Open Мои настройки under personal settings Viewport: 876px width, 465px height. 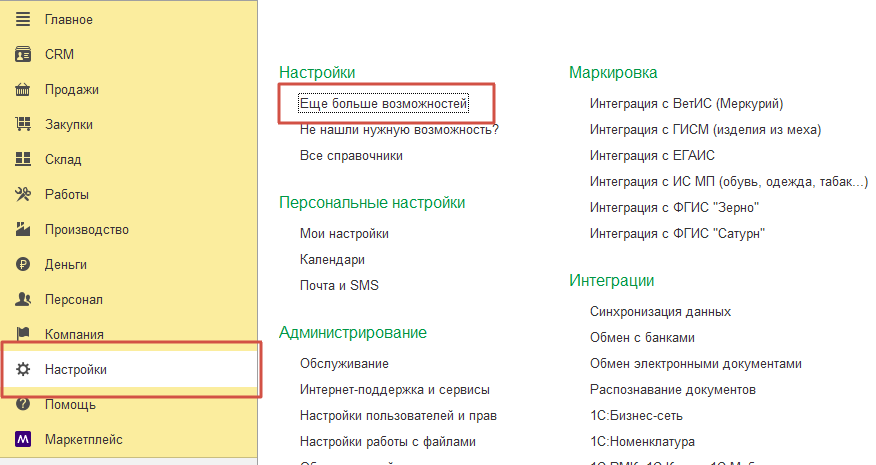coord(344,233)
